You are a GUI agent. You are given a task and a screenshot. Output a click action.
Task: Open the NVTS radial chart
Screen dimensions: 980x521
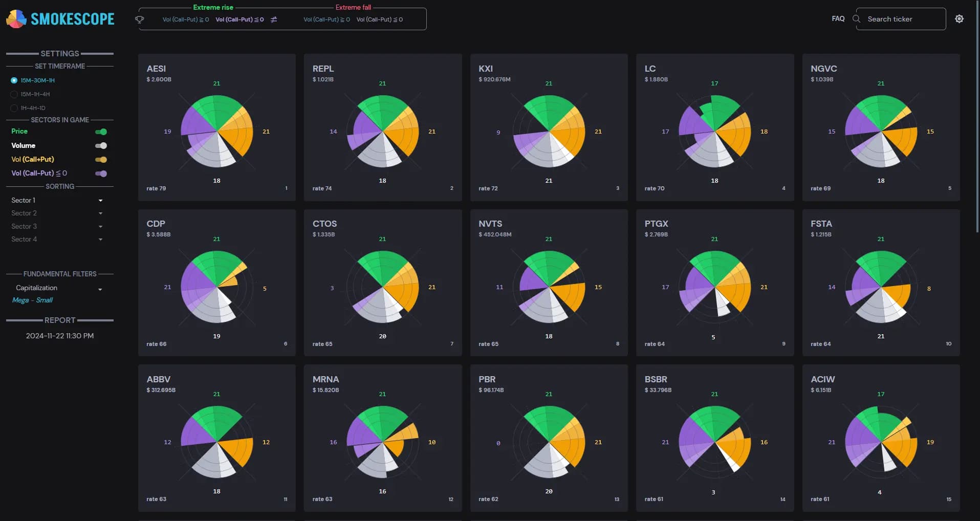[549, 287]
